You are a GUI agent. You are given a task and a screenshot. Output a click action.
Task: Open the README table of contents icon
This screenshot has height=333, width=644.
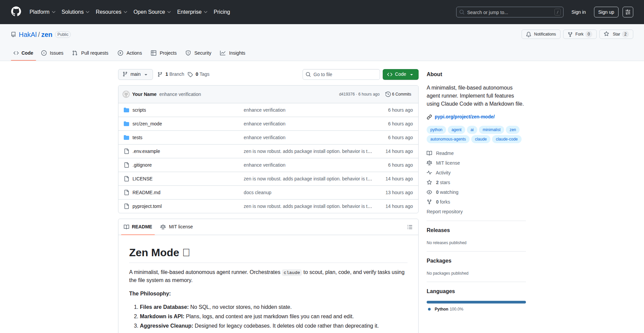coord(410,227)
